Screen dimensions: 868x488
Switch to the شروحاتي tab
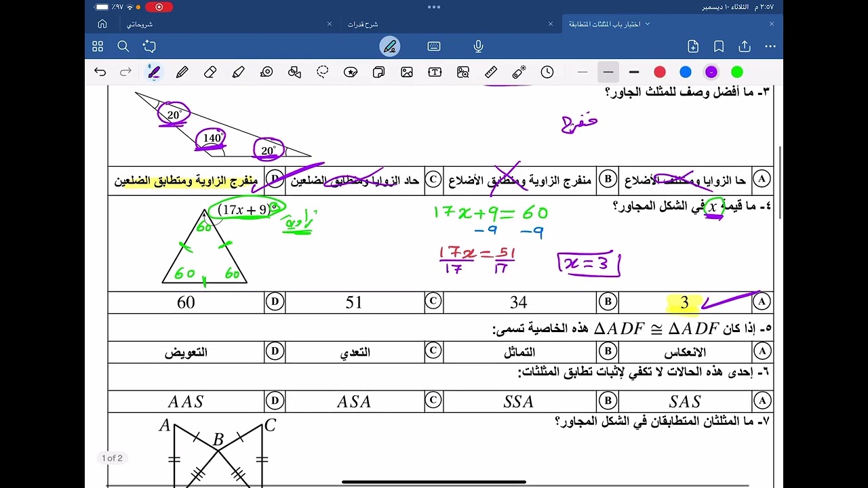[140, 24]
